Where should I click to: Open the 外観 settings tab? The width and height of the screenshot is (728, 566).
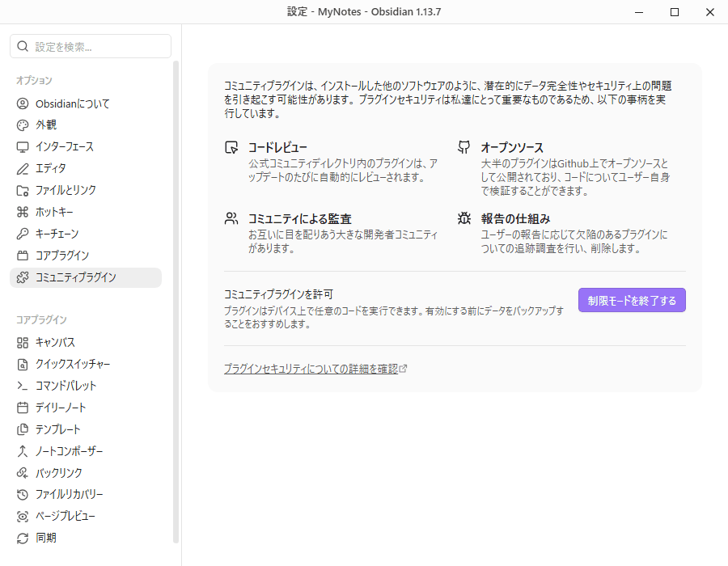tap(86, 125)
